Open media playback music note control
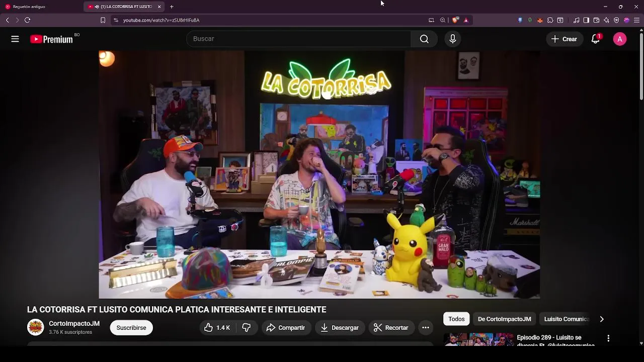Screen dimensions: 644x362 [x=576, y=20]
